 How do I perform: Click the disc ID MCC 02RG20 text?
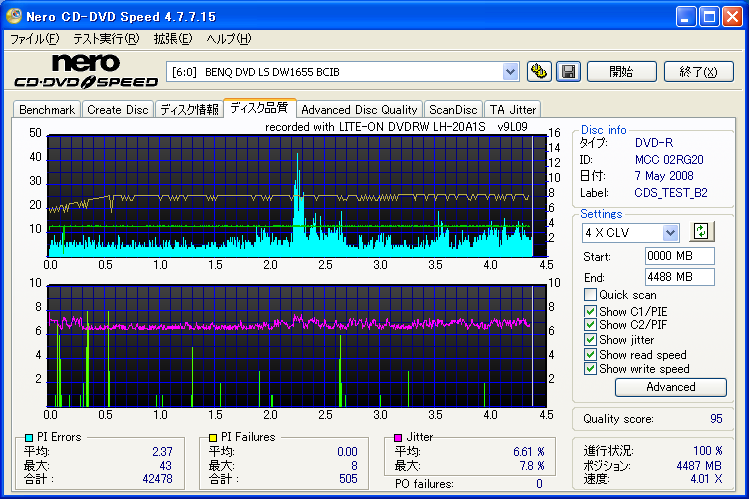tap(669, 159)
